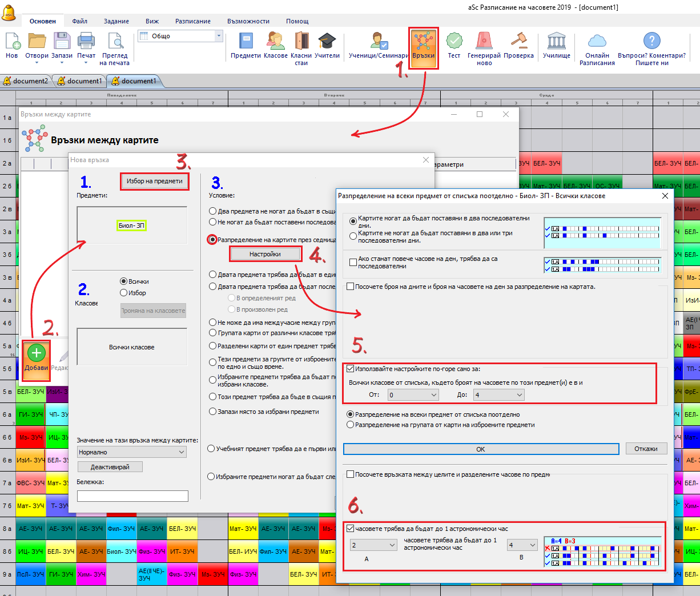Select 'Разпределение на картите през седмицата' radio button
The height and width of the screenshot is (596, 700).
(x=212, y=240)
